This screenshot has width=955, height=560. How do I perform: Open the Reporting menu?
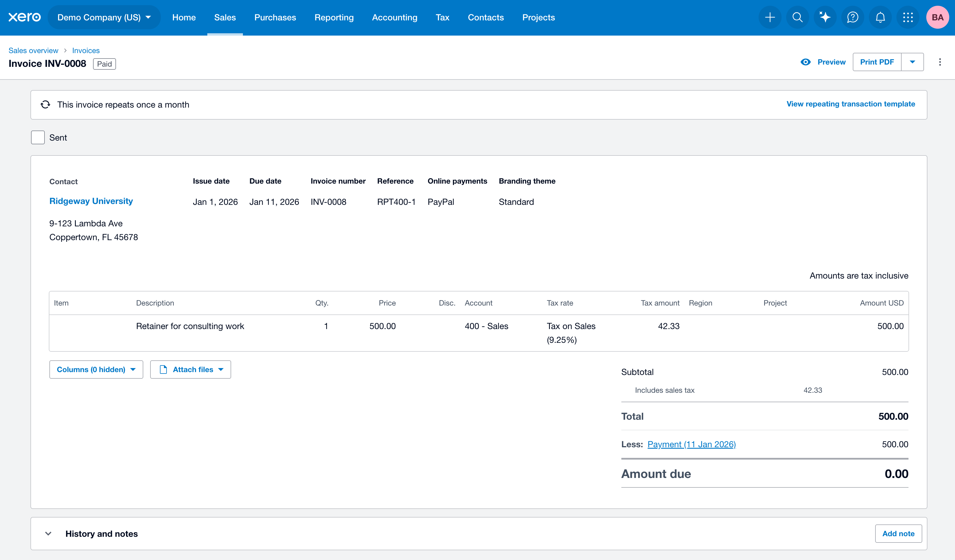(x=334, y=17)
